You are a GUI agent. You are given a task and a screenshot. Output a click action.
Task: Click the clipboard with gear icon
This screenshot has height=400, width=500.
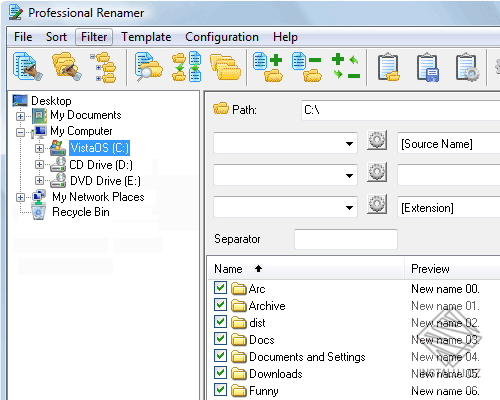[x=467, y=67]
